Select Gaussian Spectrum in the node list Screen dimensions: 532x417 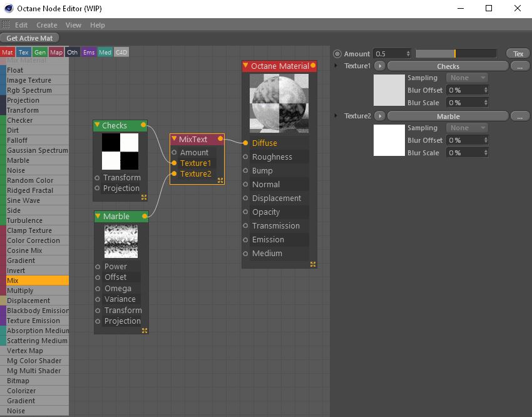coord(38,150)
